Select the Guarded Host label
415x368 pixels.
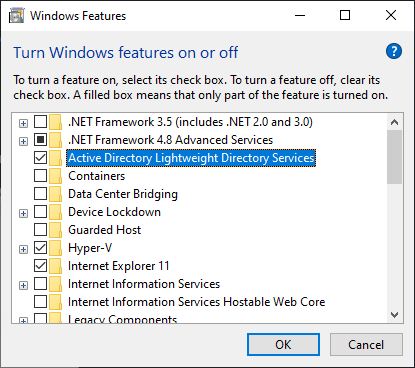click(104, 230)
